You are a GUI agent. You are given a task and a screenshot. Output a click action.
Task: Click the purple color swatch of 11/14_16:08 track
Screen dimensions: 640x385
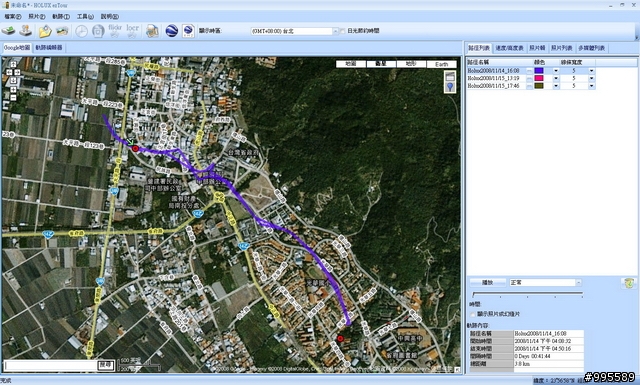tap(539, 71)
